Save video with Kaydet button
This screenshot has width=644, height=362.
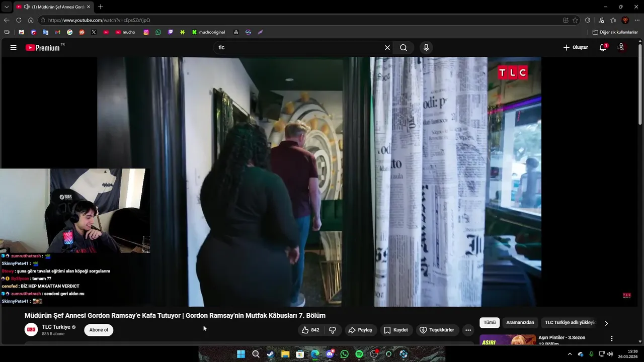click(396, 330)
